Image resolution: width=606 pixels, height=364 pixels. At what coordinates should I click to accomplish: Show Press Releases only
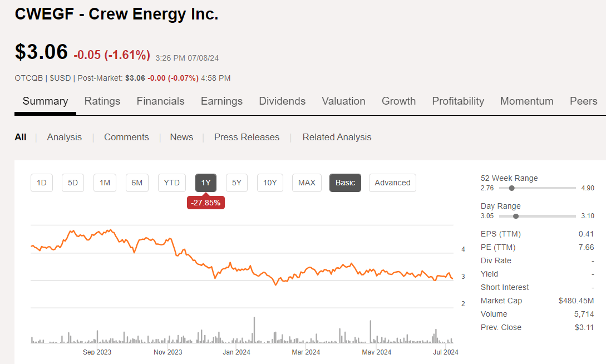point(247,137)
